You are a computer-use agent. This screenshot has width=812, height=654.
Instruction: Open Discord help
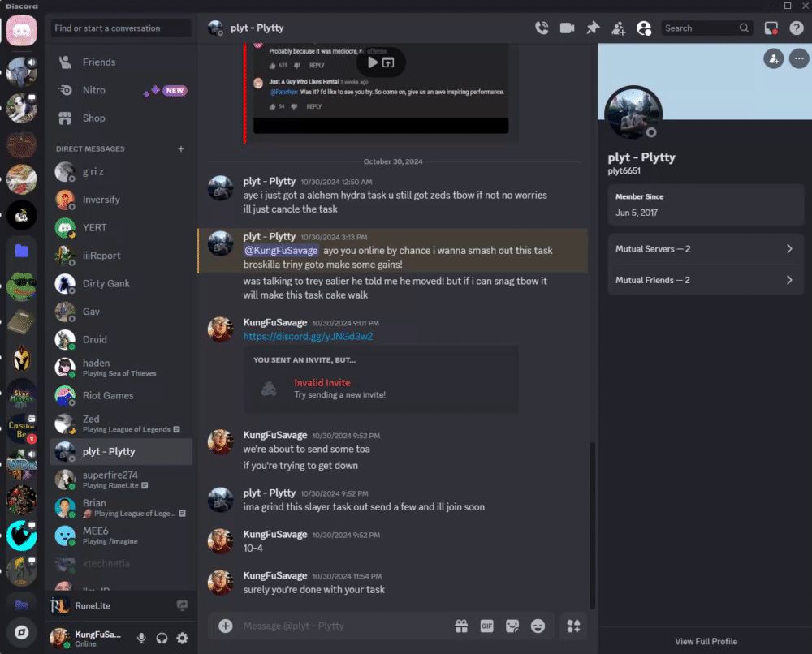pos(797,28)
